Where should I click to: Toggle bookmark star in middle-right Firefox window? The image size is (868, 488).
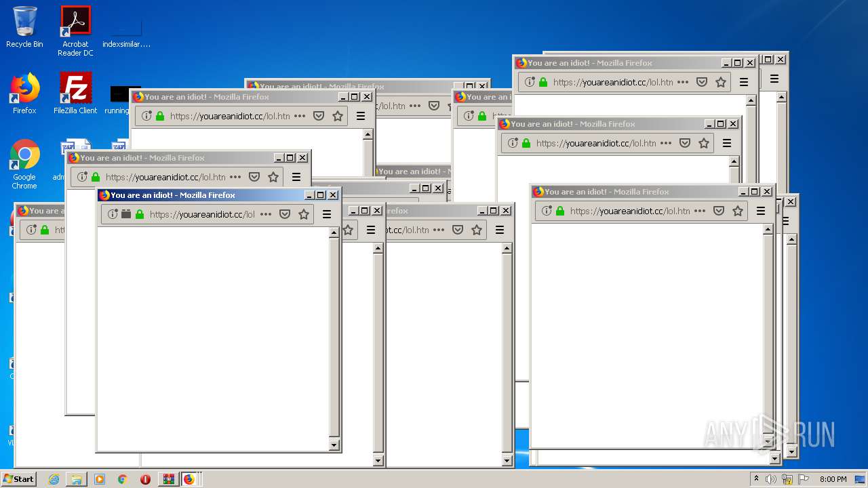tap(704, 143)
